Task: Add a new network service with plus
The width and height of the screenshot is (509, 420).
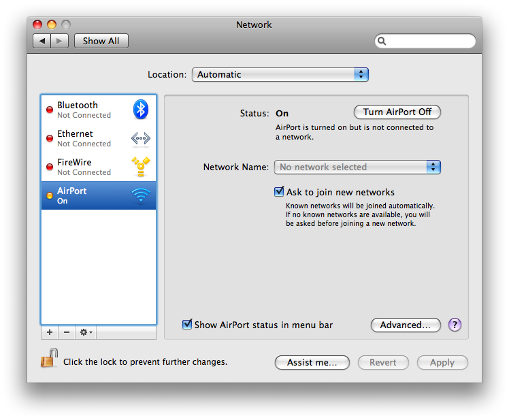Action: coord(49,332)
